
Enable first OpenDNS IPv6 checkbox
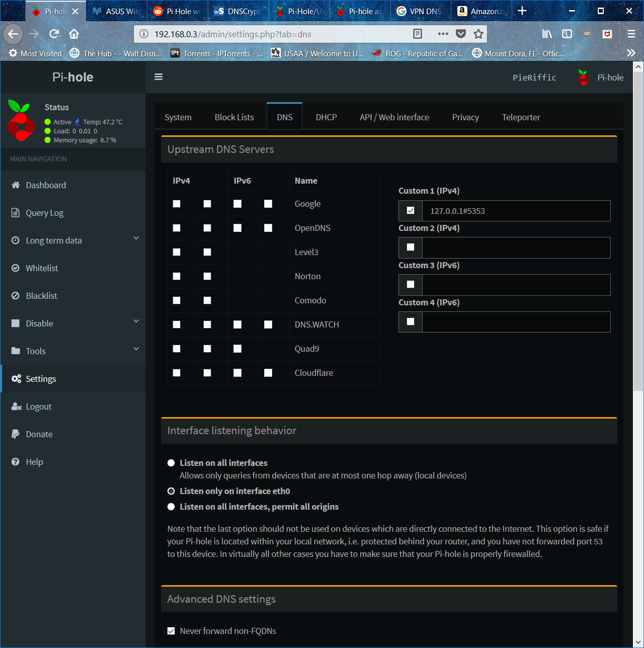point(237,228)
